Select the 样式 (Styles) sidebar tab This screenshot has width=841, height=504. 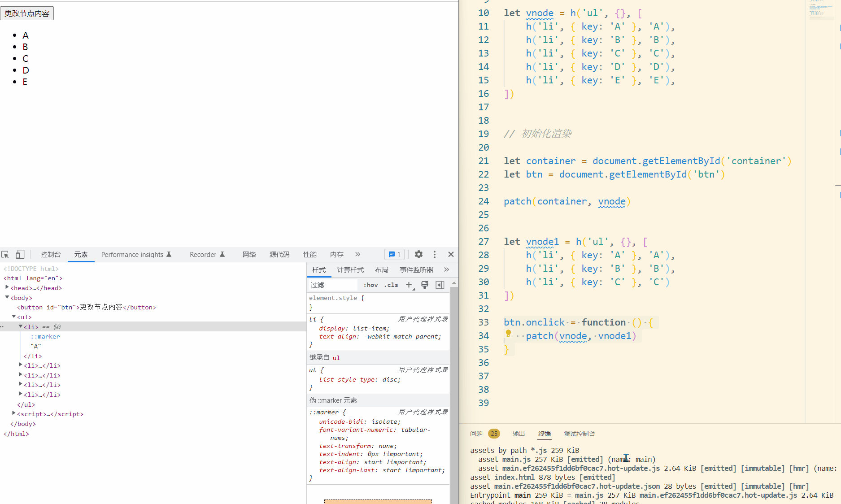319,270
